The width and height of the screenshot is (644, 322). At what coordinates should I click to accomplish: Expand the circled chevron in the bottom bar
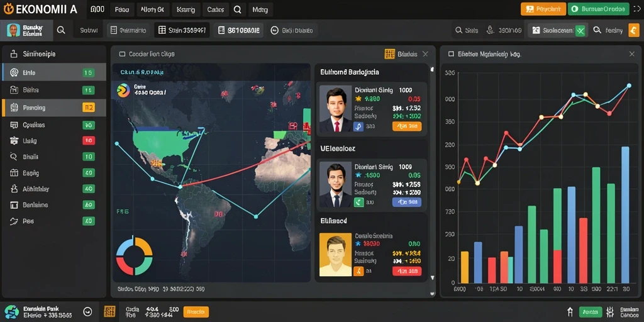click(87, 312)
